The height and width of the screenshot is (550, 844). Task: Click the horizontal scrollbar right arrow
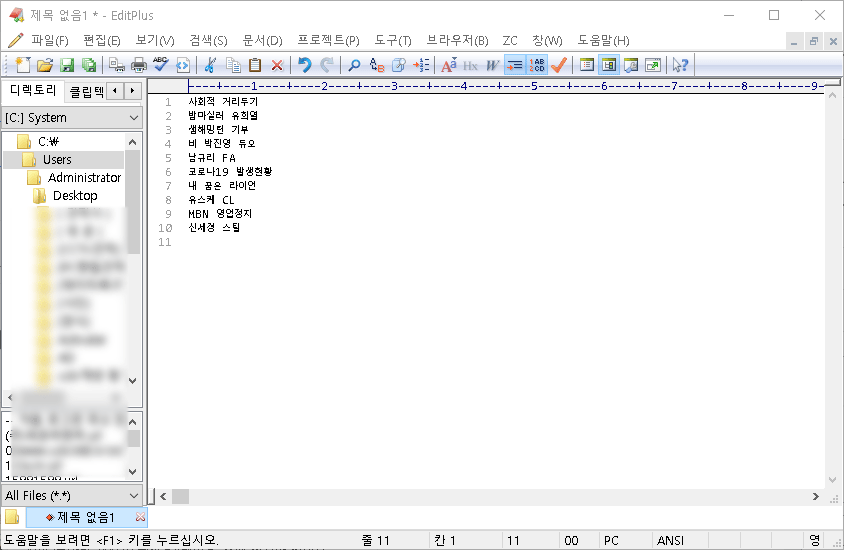pyautogui.click(x=816, y=497)
